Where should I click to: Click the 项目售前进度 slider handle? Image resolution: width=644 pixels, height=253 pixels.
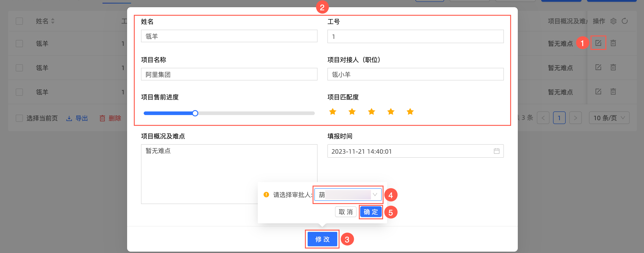[195, 113]
